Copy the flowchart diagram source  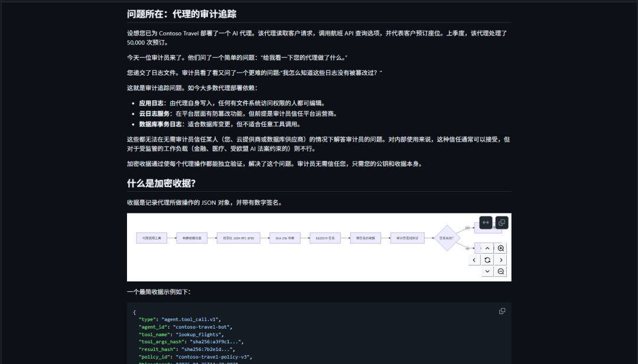pyautogui.click(x=502, y=222)
